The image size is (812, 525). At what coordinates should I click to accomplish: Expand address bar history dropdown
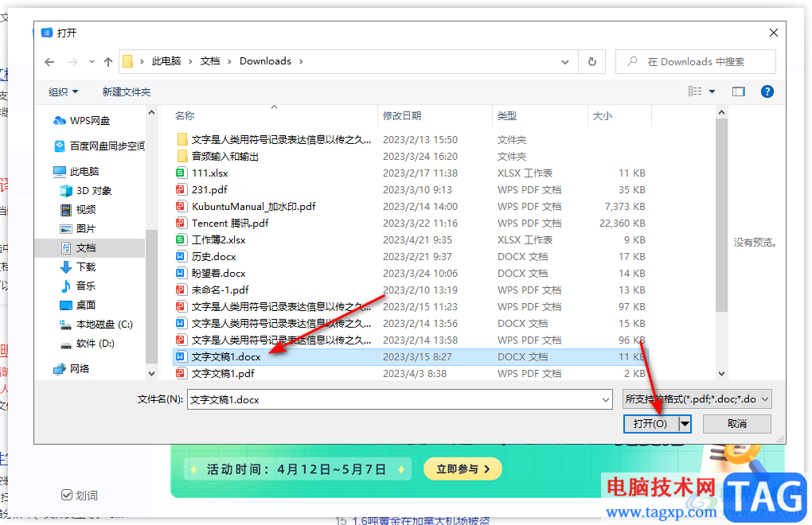tap(565, 62)
